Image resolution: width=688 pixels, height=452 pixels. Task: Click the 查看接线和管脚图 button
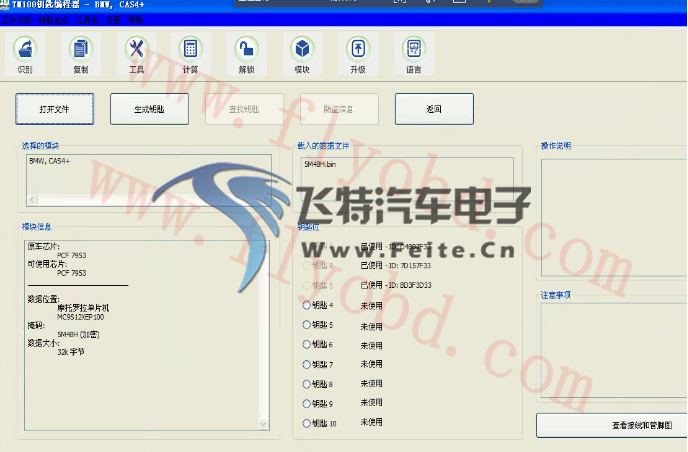[x=612, y=425]
